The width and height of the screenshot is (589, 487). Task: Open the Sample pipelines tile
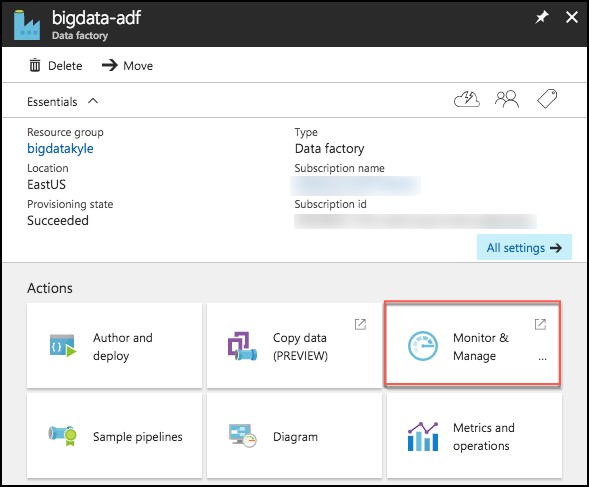(114, 436)
